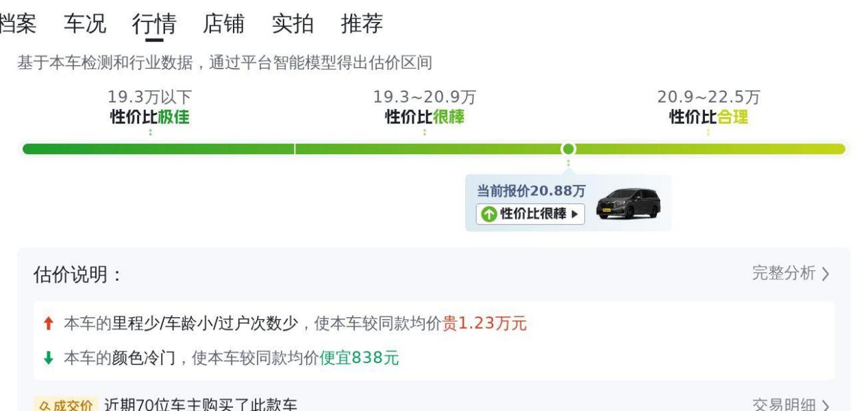Switch to the 车况 tab

(85, 24)
